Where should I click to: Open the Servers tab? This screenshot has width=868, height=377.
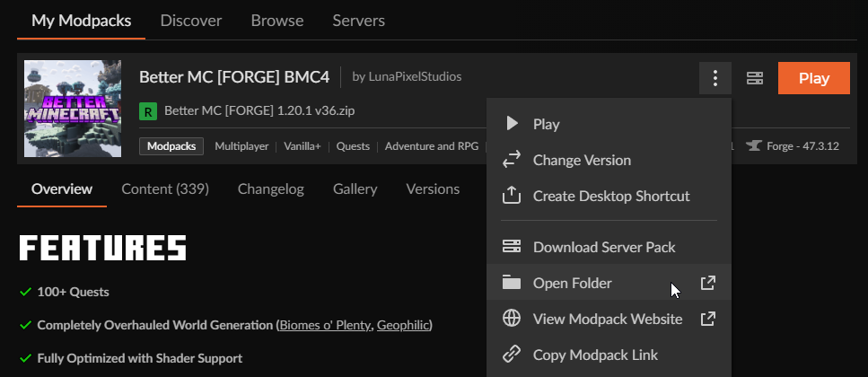[359, 21]
